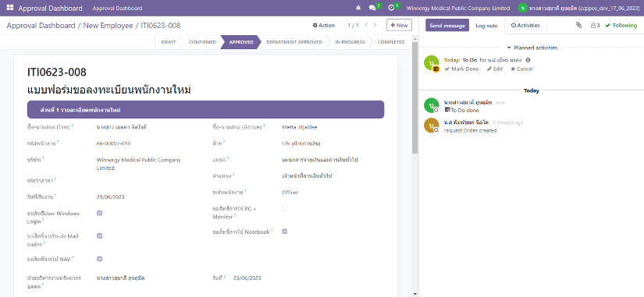Click Mark Done on the activity
The image size is (644, 297).
click(x=461, y=69)
